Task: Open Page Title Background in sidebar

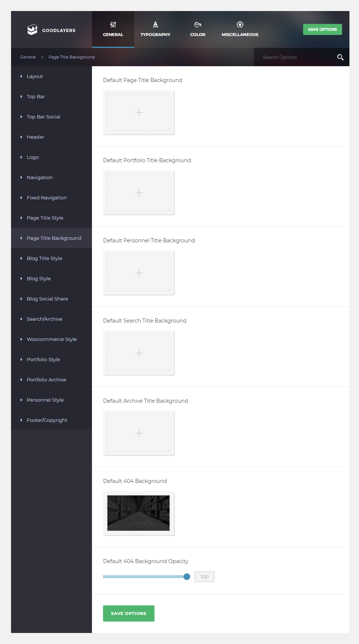Action: click(x=51, y=238)
